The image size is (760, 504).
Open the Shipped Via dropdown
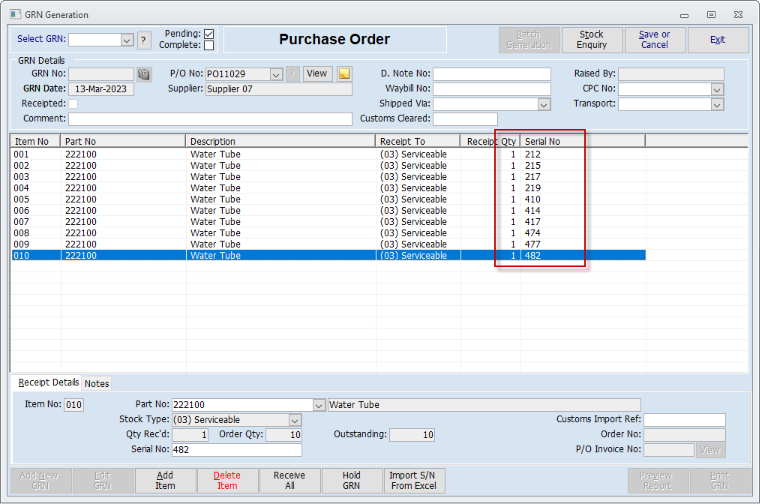[544, 104]
